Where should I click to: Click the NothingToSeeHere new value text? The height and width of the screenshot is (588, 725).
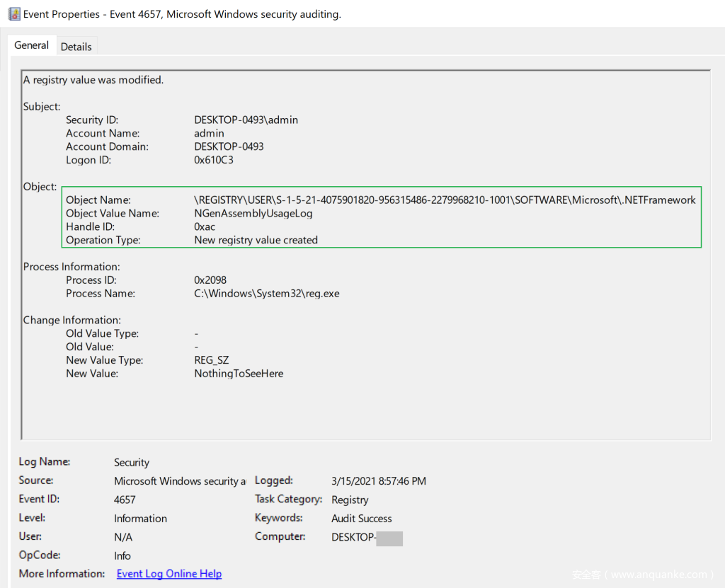pyautogui.click(x=239, y=374)
